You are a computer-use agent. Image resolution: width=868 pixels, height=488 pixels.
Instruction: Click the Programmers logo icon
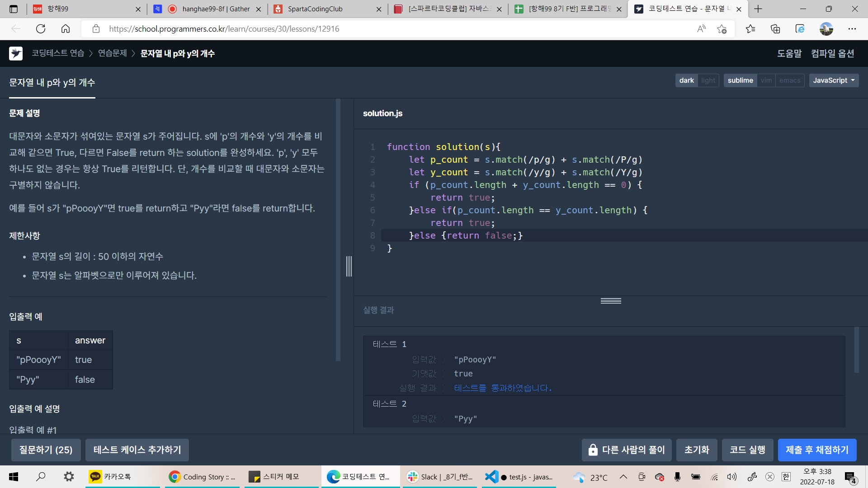tap(16, 53)
